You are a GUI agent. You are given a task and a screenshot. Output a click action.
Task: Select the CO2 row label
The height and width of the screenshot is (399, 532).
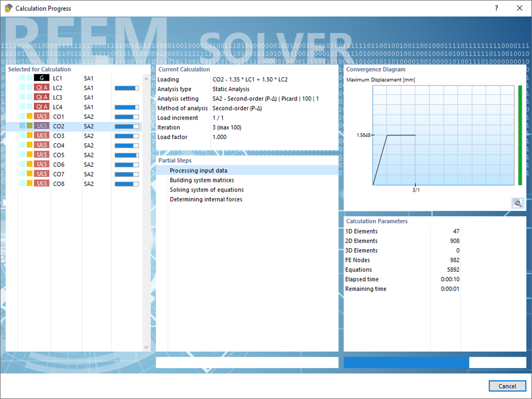click(59, 126)
